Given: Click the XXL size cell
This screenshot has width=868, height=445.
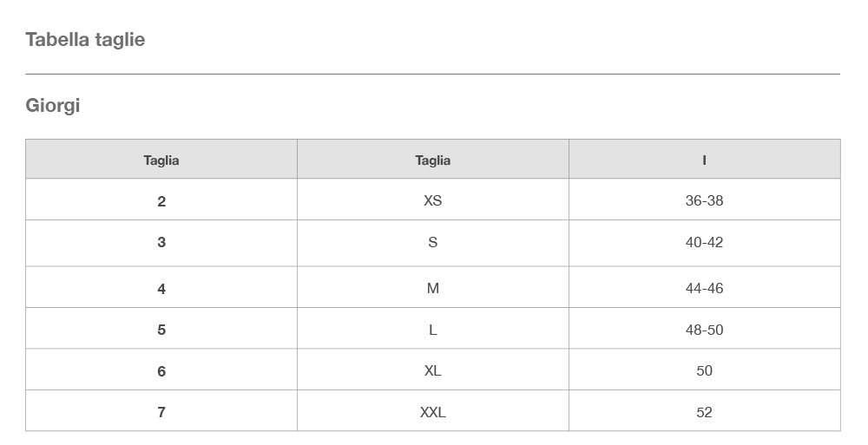Looking at the screenshot, I should point(433,410).
